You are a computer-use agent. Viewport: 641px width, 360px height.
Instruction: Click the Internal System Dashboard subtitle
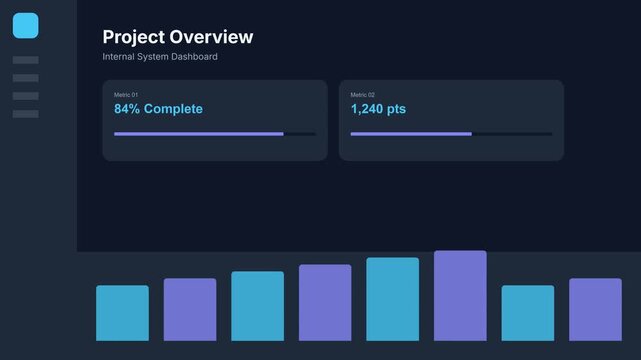pyautogui.click(x=160, y=57)
